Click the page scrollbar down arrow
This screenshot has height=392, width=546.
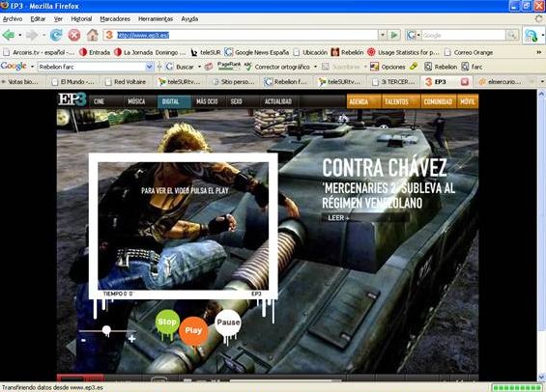pyautogui.click(x=541, y=378)
